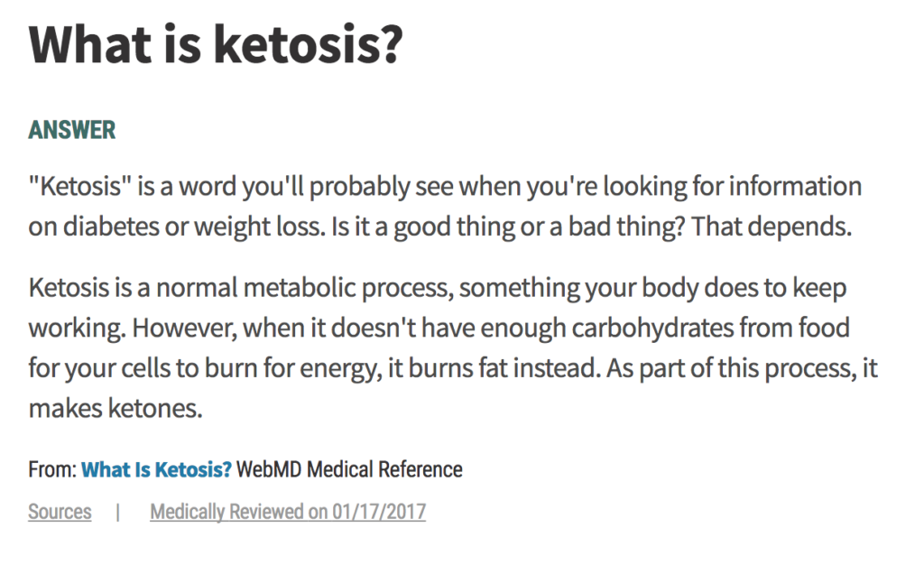The height and width of the screenshot is (565, 924).
Task: Click the green ANSWER label
Action: point(72,130)
